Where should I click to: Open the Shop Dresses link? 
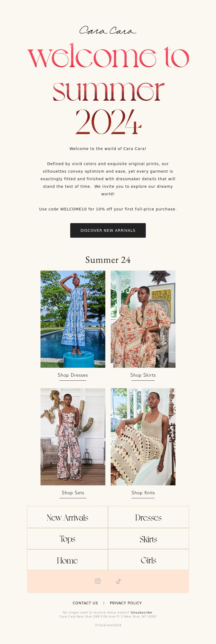[73, 375]
